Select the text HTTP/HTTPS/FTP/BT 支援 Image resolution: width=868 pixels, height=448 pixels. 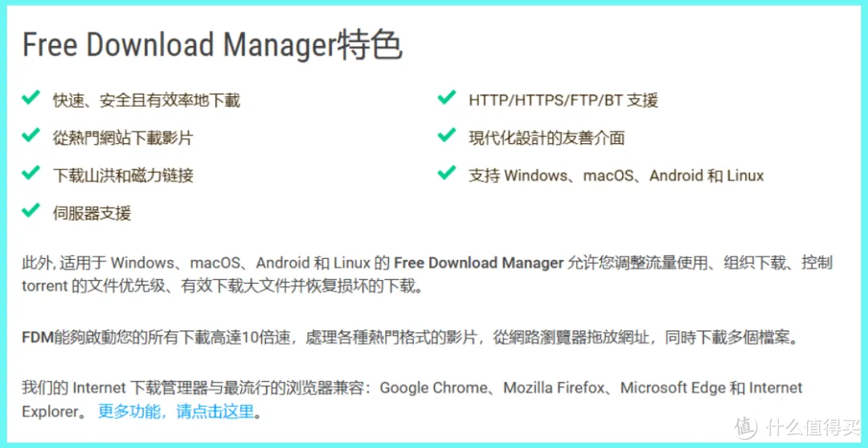(x=563, y=101)
